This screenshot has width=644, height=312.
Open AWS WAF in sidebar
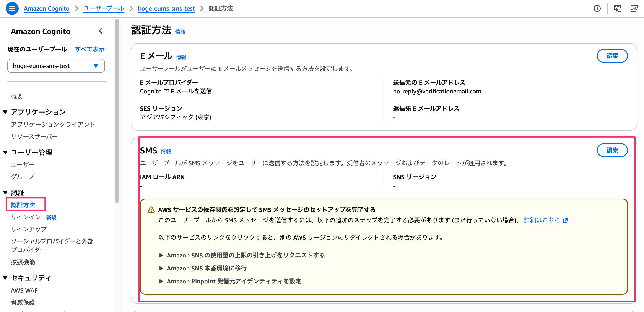24,290
